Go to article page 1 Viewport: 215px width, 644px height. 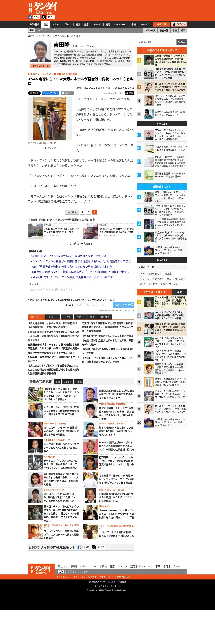[82, 212]
